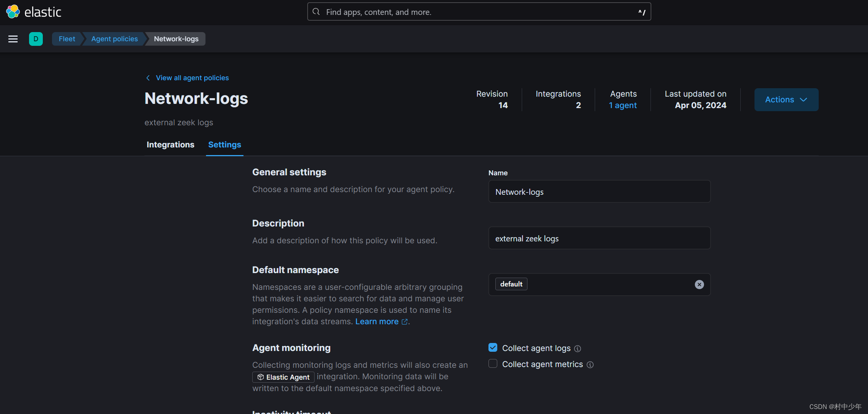Click the Apr 05, 2024 date
Viewport: 868px width, 414px height.
(701, 105)
